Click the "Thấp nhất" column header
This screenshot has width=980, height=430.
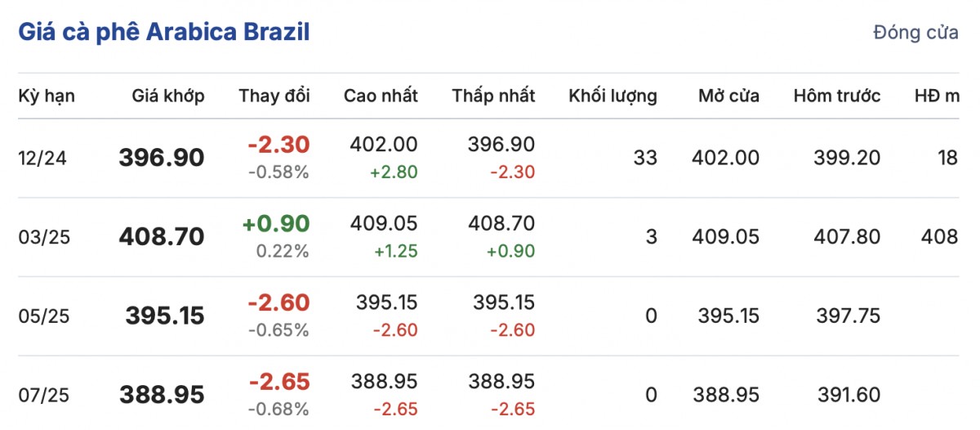(493, 96)
